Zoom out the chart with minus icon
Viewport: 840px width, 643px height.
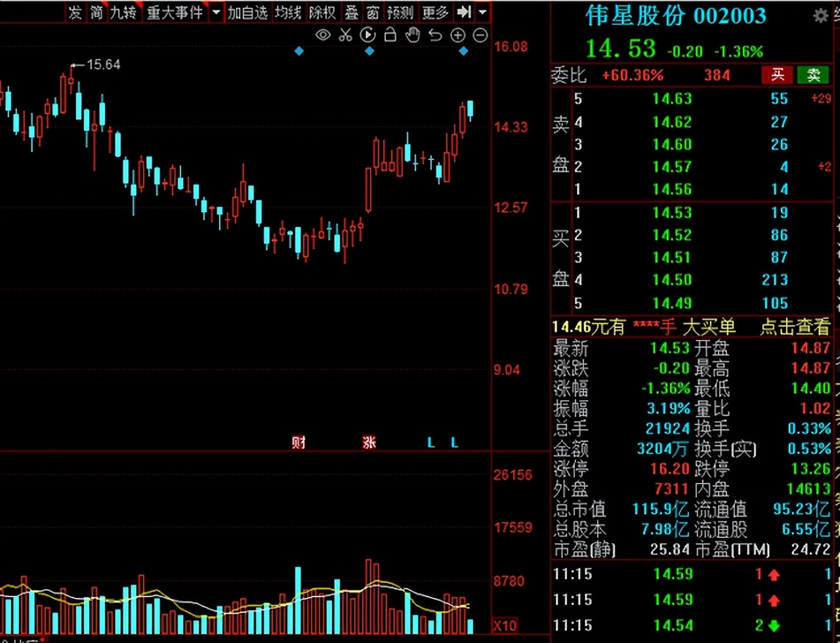point(480,35)
